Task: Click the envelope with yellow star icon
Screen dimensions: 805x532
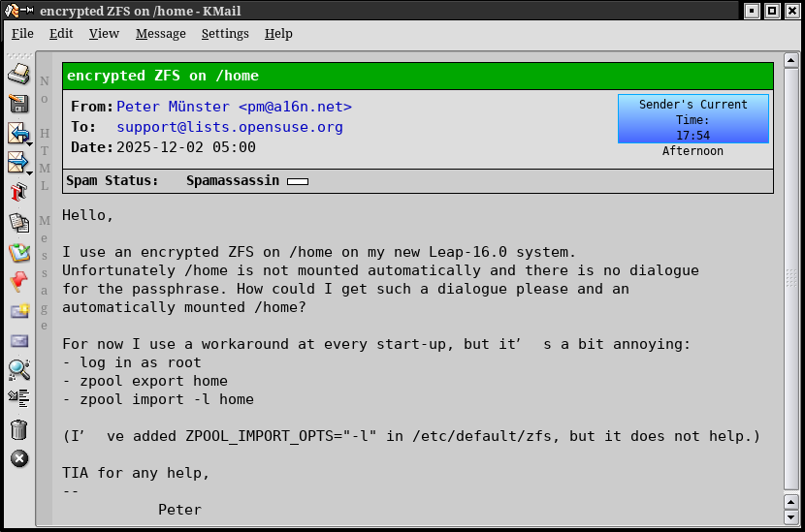Action: click(x=19, y=311)
